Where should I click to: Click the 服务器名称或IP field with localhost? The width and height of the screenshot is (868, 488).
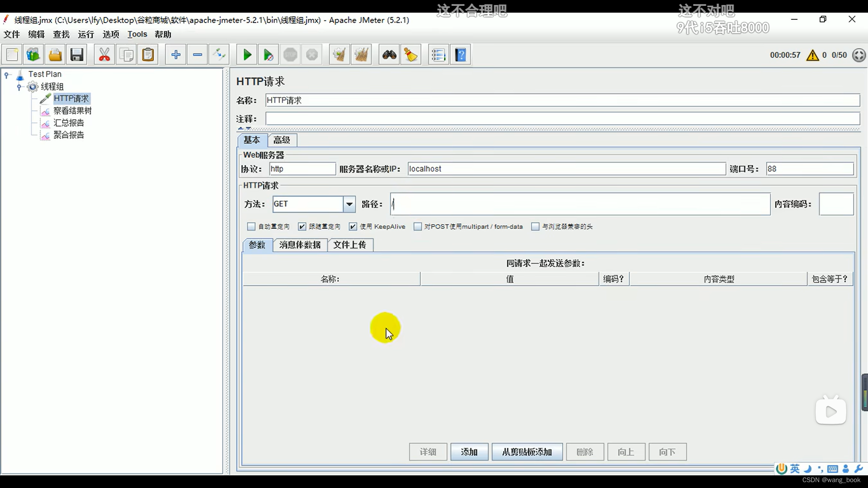566,169
